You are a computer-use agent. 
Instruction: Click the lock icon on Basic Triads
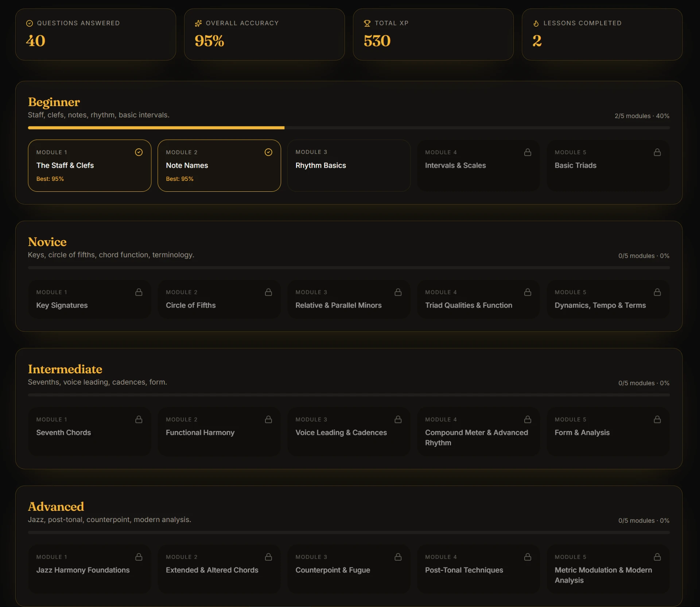pyautogui.click(x=657, y=152)
